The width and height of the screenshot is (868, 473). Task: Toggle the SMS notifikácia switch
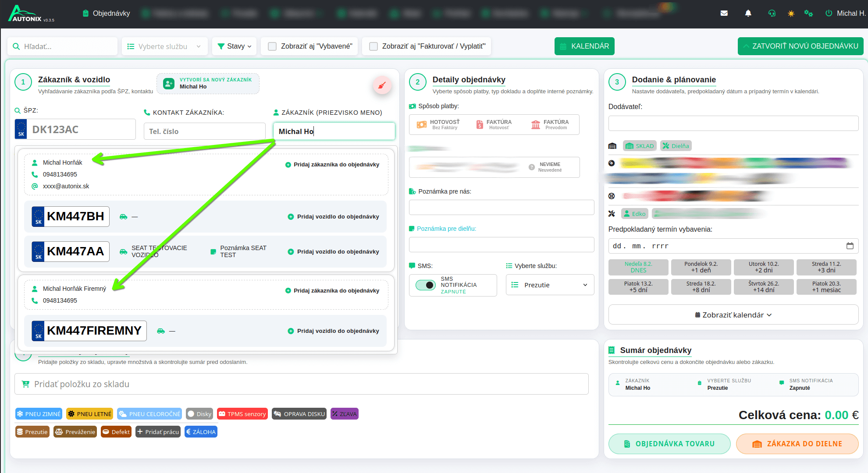click(425, 285)
